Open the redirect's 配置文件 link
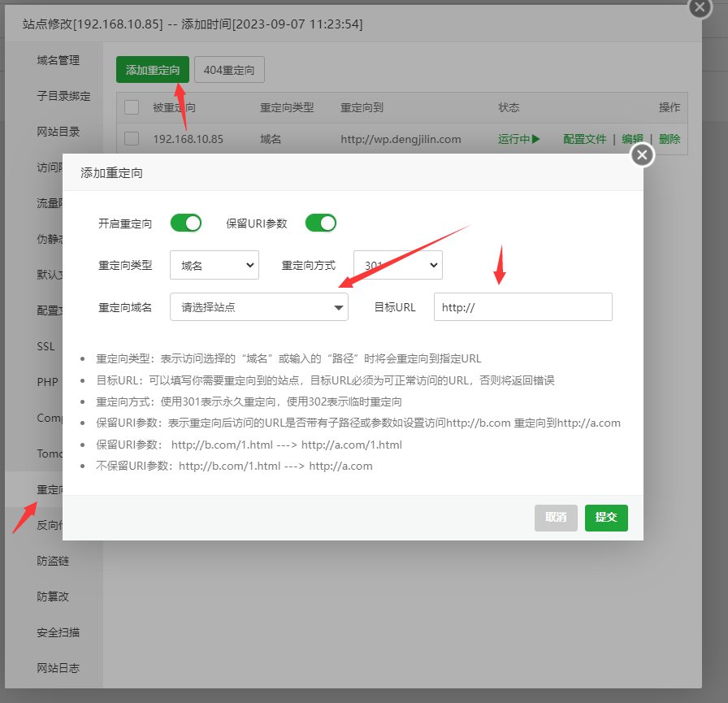 (x=583, y=139)
